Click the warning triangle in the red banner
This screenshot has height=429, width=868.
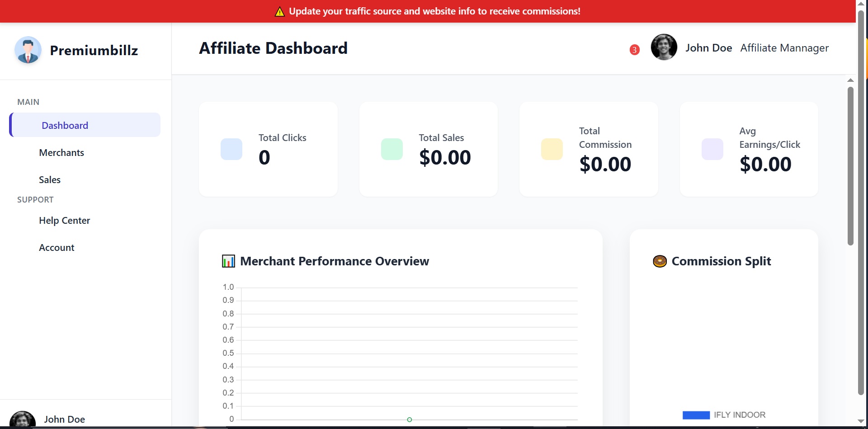click(x=280, y=12)
